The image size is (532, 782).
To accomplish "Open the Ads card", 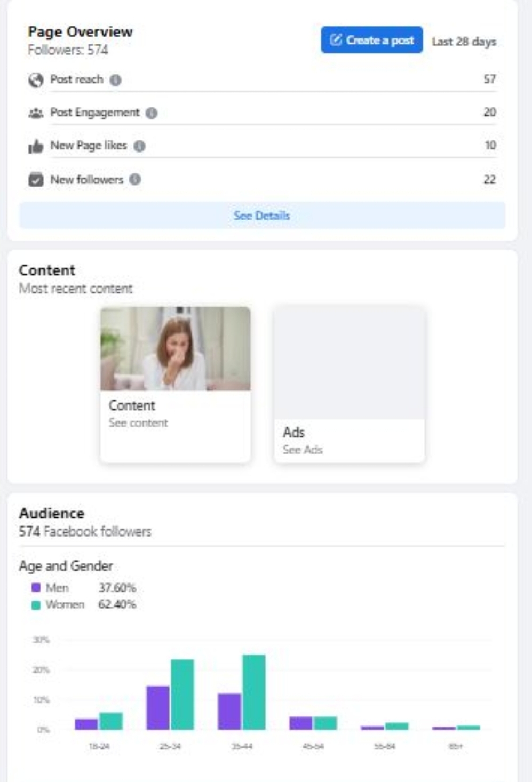I will point(350,384).
